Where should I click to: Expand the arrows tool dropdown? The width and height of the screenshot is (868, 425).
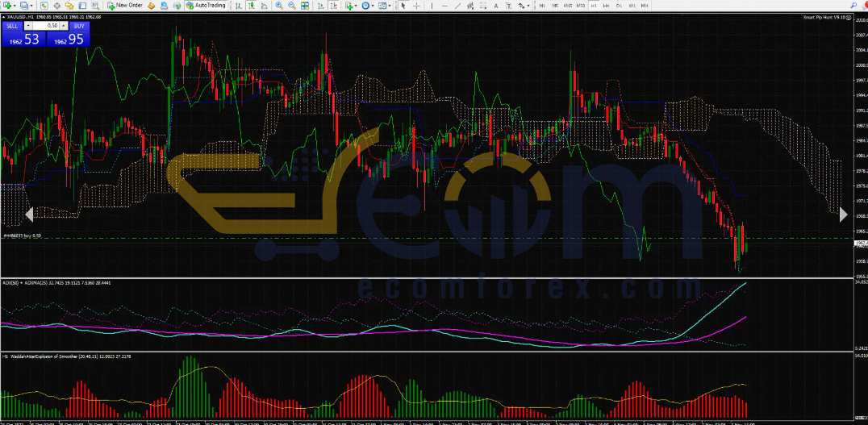click(x=528, y=6)
